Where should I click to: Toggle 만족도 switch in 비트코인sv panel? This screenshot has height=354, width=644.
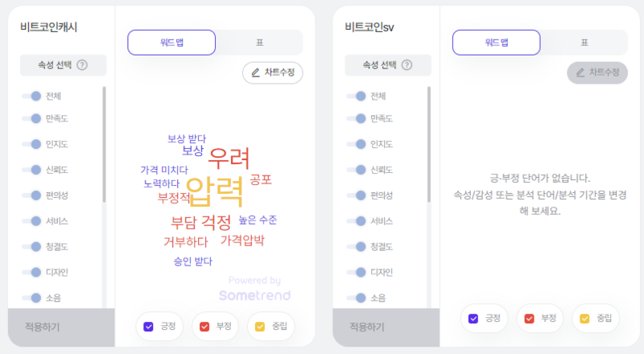click(357, 119)
